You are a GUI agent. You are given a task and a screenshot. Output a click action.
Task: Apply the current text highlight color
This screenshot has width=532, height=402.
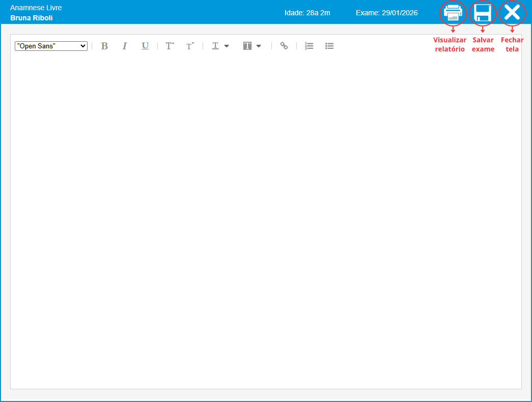(x=247, y=46)
